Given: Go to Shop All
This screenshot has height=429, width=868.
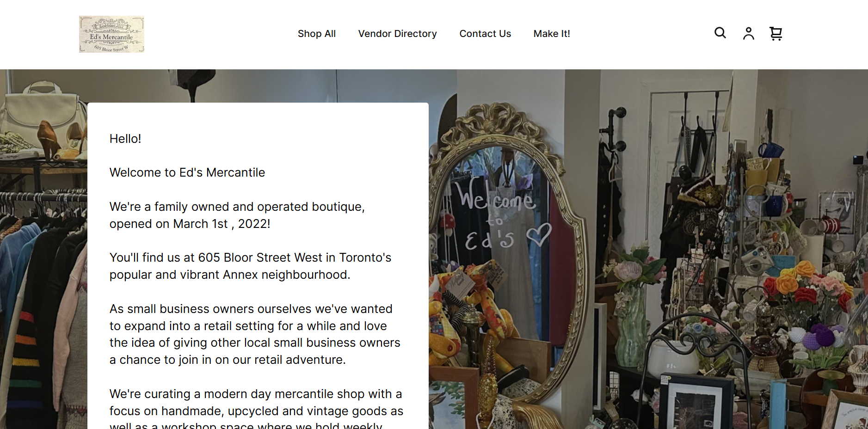Looking at the screenshot, I should pos(317,34).
